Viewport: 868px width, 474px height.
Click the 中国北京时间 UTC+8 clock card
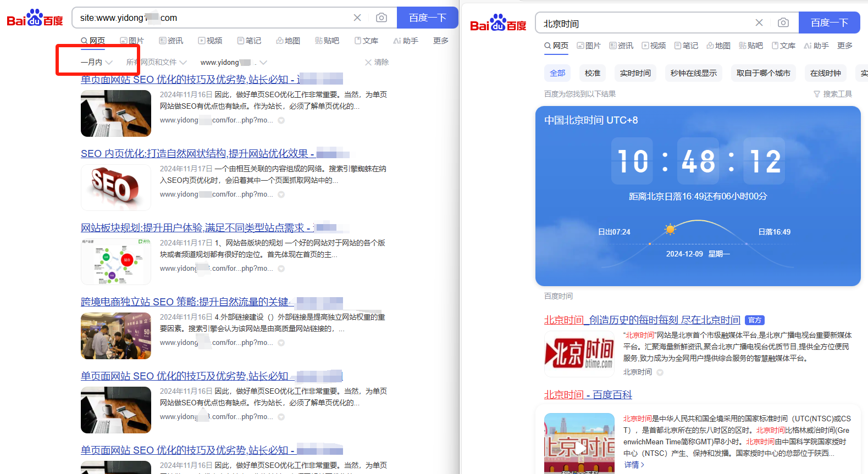(698, 196)
